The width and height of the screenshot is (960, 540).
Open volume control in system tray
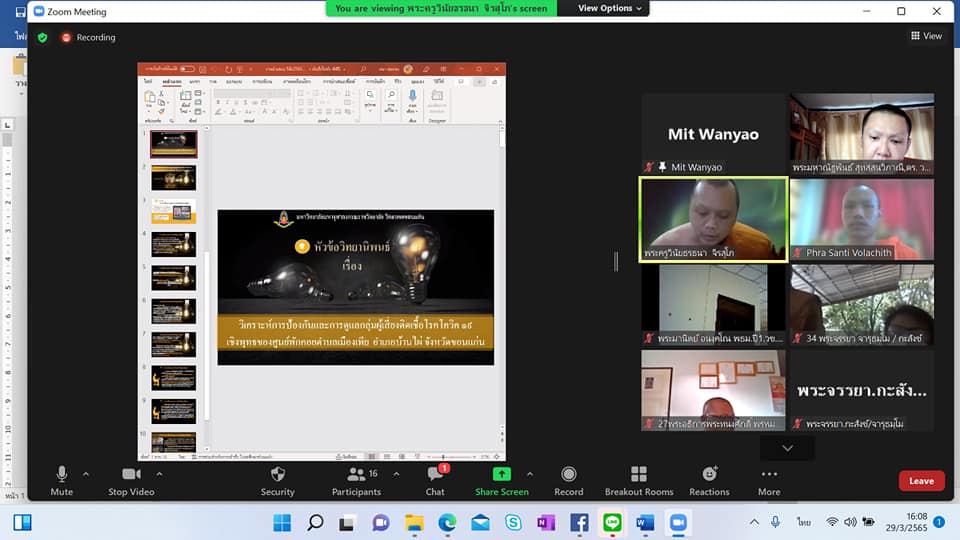[850, 522]
